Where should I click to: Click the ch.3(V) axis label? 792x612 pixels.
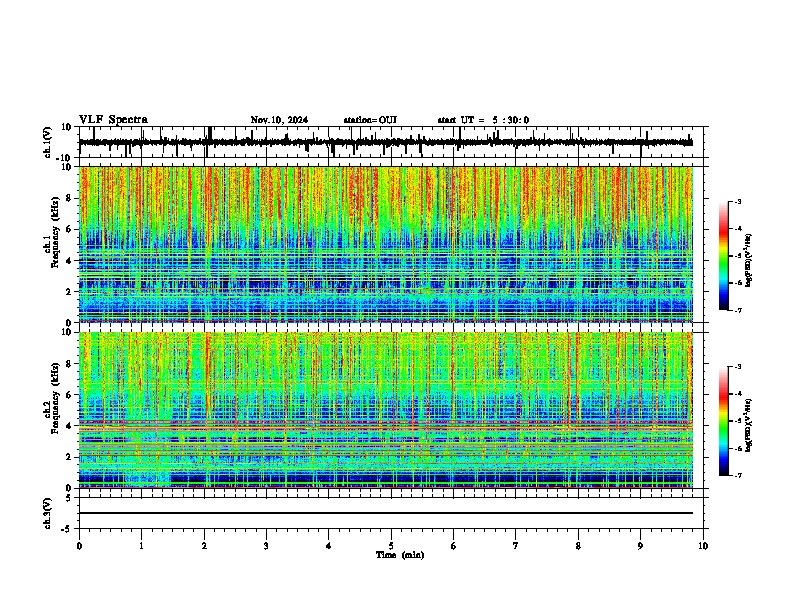(x=48, y=513)
